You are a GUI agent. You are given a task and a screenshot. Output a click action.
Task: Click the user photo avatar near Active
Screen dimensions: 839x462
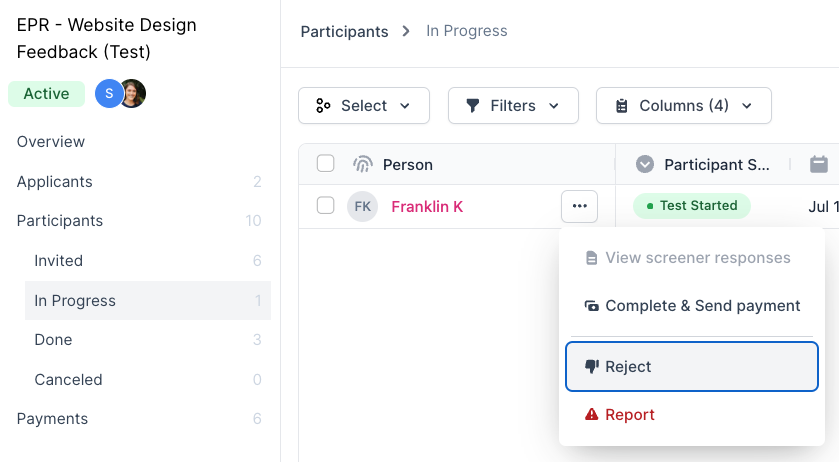coord(133,94)
